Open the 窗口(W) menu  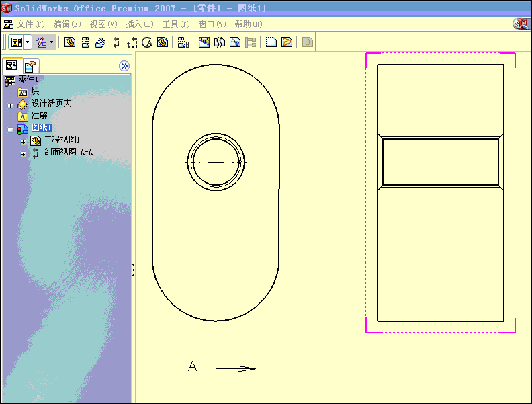point(212,24)
